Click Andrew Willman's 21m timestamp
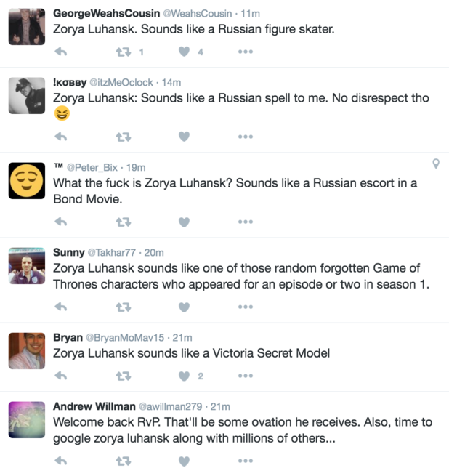This screenshot has height=476, width=449. coord(221,406)
